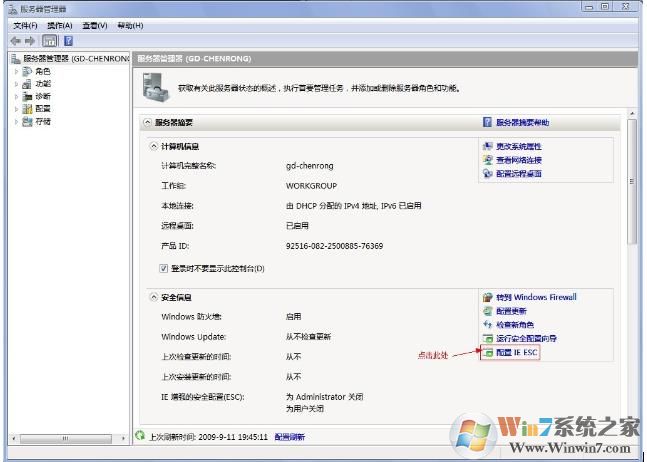
Task: Collapse the 计算机信息 section
Action: (153, 146)
